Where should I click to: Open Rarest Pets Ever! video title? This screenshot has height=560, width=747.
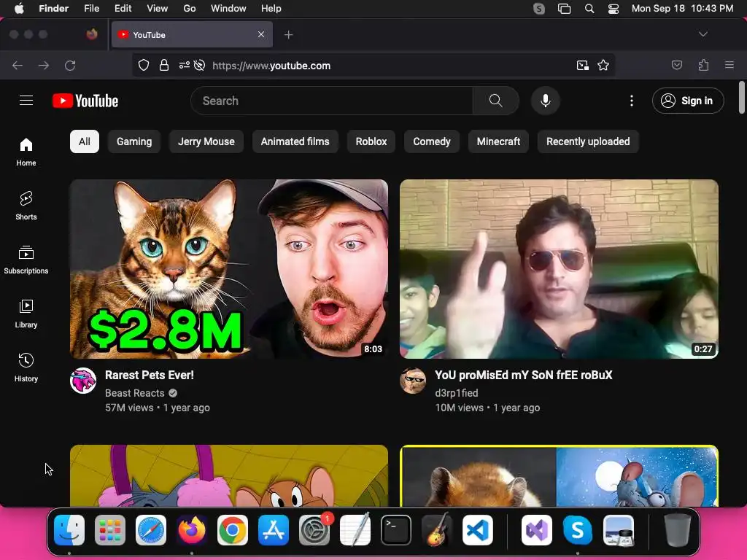(150, 375)
